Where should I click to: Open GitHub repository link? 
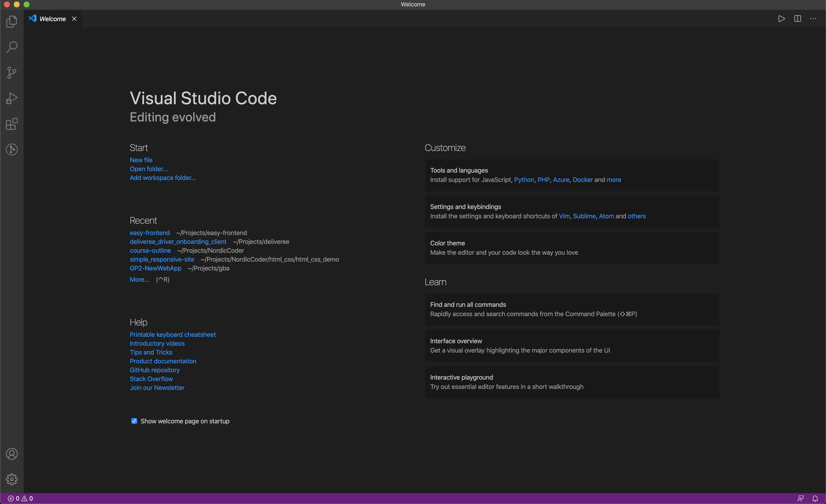click(x=155, y=370)
